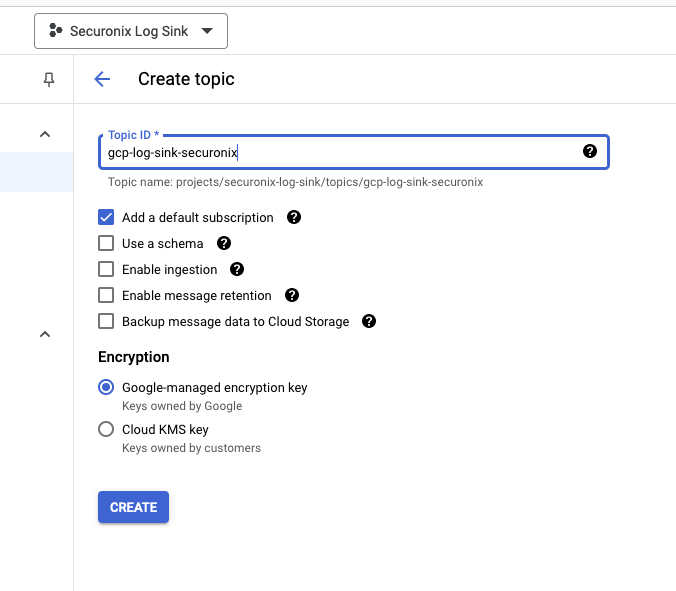This screenshot has height=591, width=676.
Task: Choose the Cloud KMS key radio option
Action: pyautogui.click(x=106, y=429)
